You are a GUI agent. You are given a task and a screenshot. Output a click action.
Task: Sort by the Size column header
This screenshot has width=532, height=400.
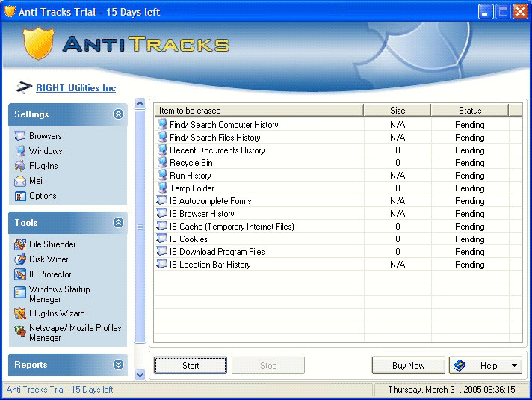[x=397, y=111]
